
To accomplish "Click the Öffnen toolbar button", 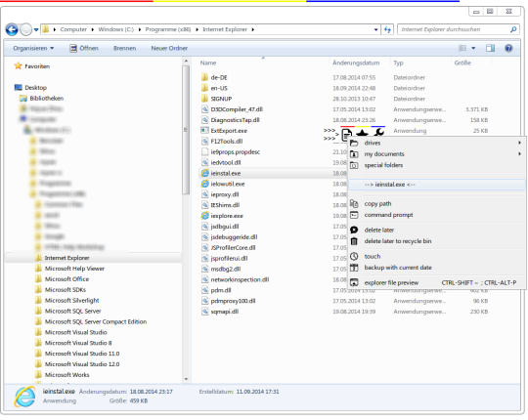I will tap(84, 48).
